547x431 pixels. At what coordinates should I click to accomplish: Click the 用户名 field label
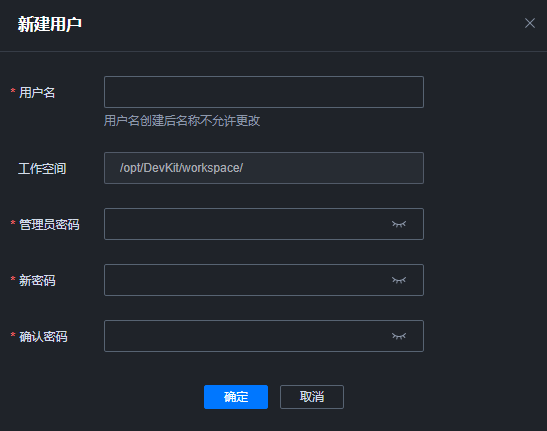[x=37, y=92]
